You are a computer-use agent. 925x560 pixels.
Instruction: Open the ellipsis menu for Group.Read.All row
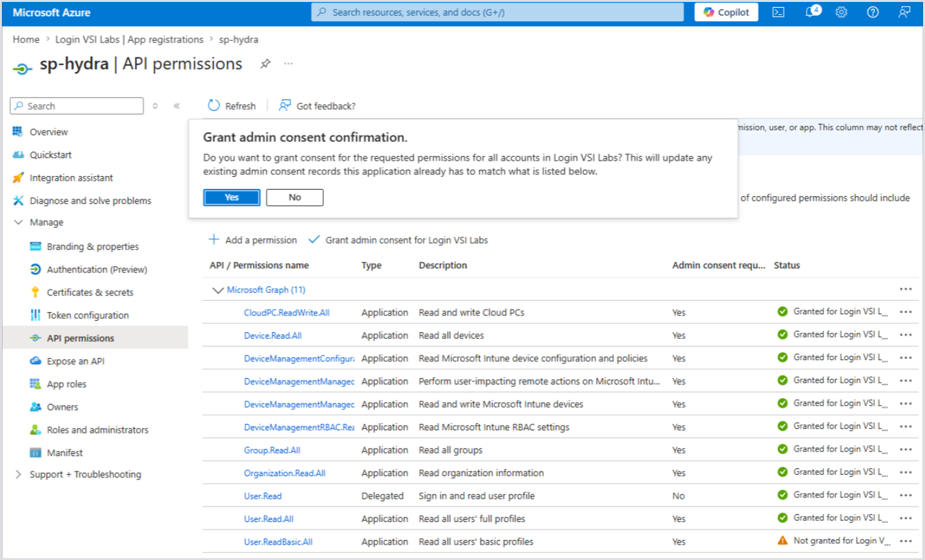(906, 450)
